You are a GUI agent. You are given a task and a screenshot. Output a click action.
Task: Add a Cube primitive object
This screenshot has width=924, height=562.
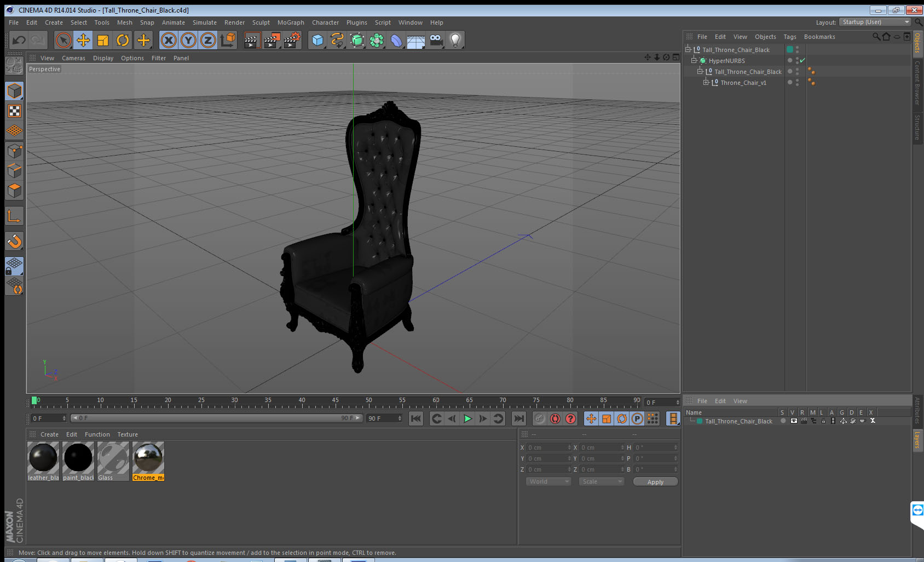(317, 40)
